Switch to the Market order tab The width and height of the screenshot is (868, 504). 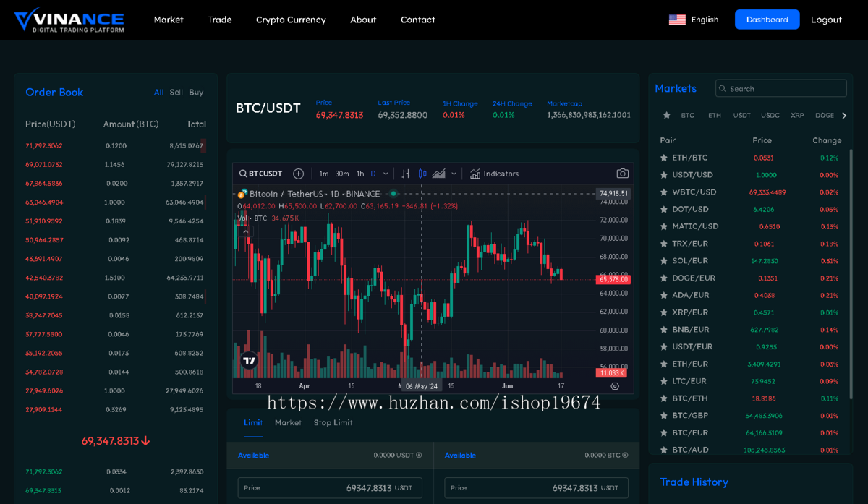288,422
